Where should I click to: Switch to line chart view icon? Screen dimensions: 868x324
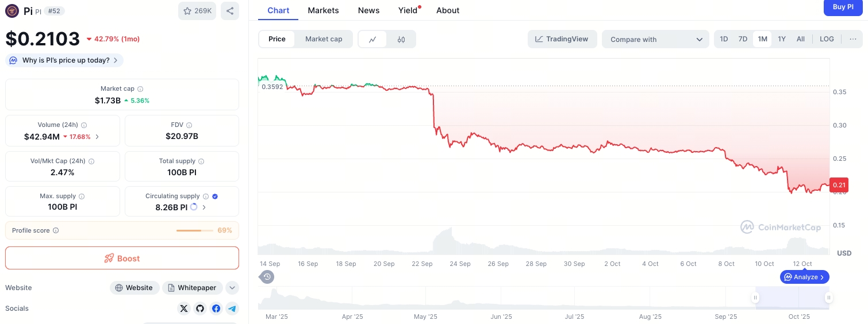(x=372, y=39)
